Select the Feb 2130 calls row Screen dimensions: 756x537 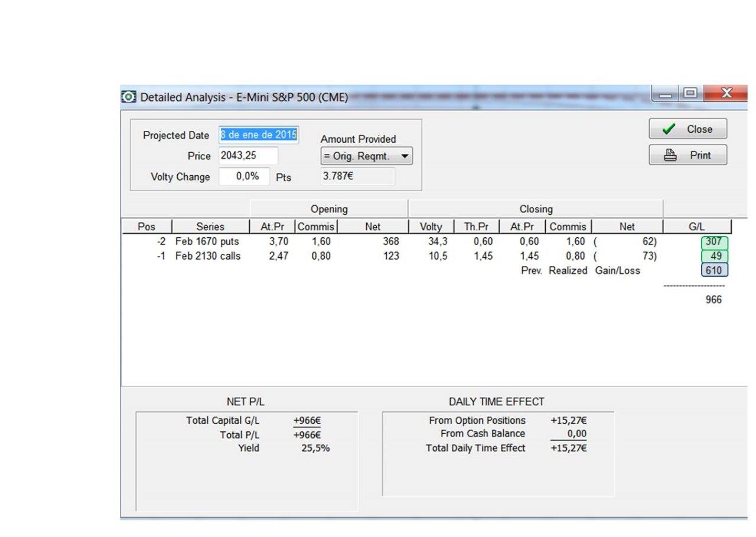tap(426, 256)
